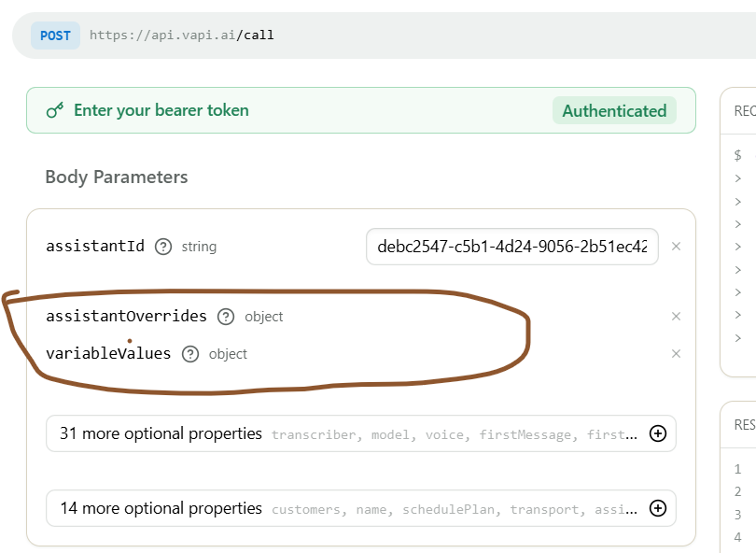Viewport: 756px width, 553px height.
Task: Open help tooltip for assistantOverrides
Action: tap(226, 317)
